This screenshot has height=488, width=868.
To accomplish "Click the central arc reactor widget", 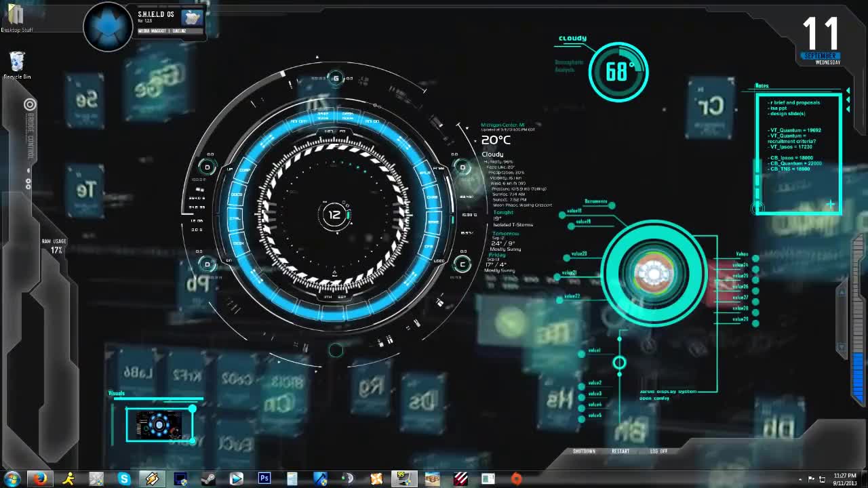I will click(653, 273).
